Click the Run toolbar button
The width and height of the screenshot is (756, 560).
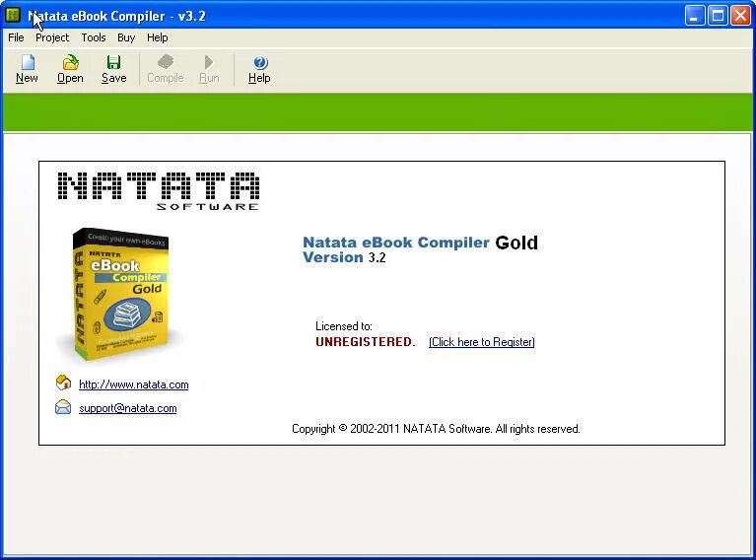click(209, 69)
